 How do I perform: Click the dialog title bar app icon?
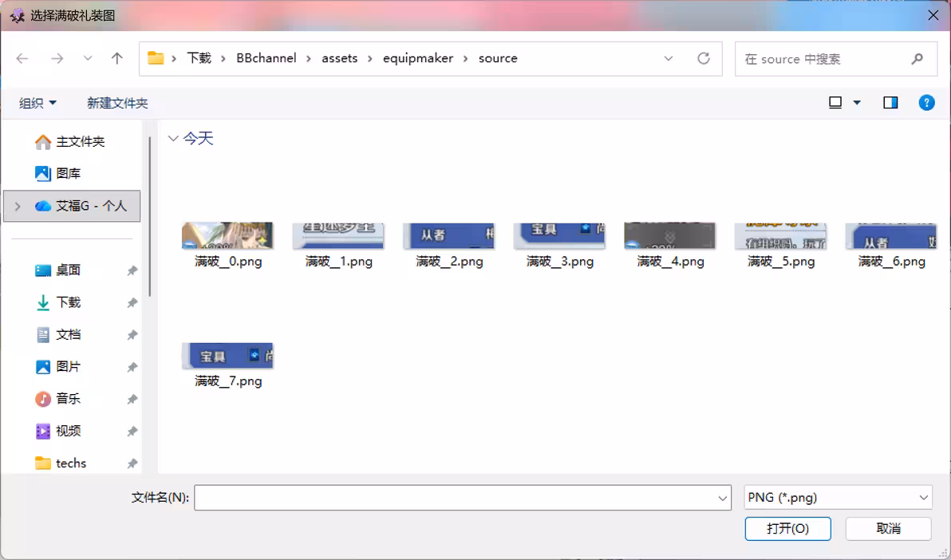pos(17,16)
